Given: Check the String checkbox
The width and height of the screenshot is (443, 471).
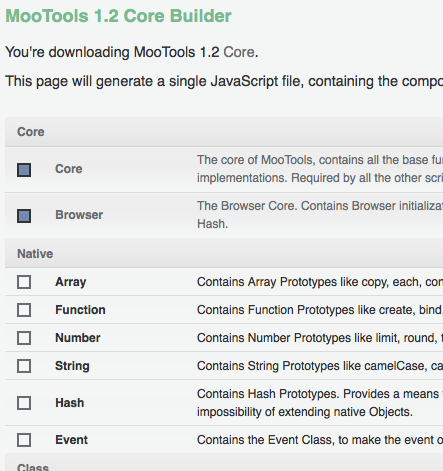Looking at the screenshot, I should pos(24,366).
